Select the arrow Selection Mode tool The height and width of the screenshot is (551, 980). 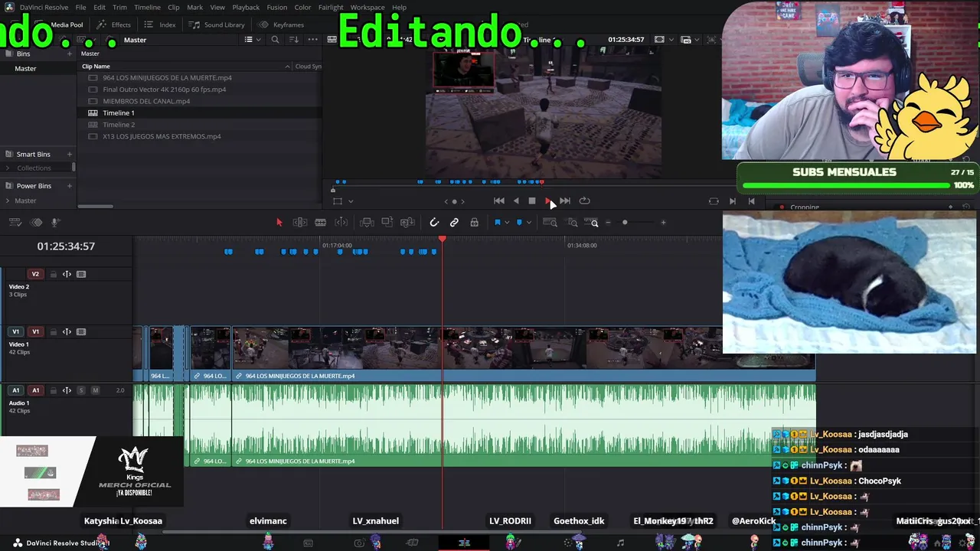pos(279,223)
